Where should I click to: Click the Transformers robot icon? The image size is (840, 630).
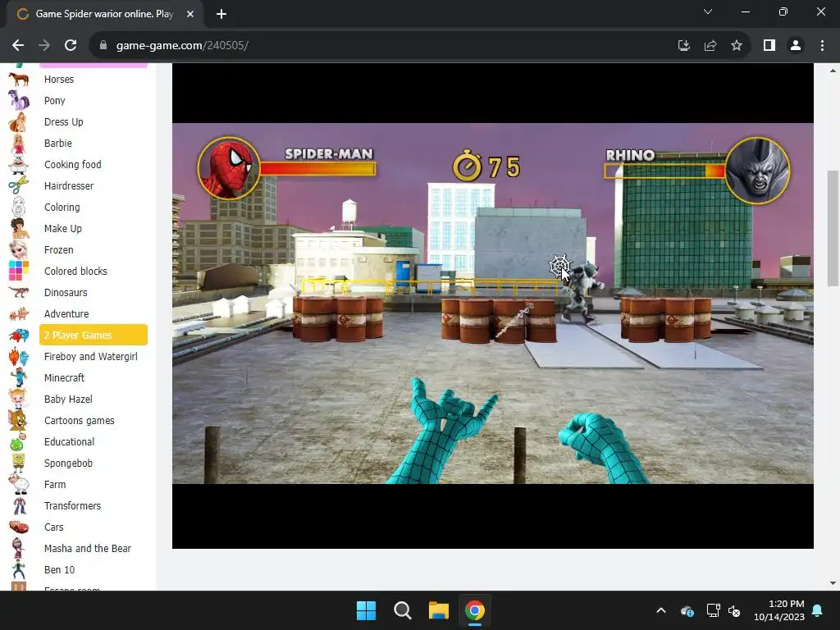click(x=18, y=505)
